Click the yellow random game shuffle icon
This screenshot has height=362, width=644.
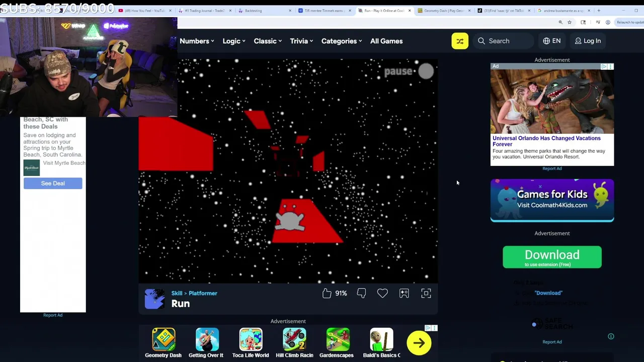click(x=460, y=41)
